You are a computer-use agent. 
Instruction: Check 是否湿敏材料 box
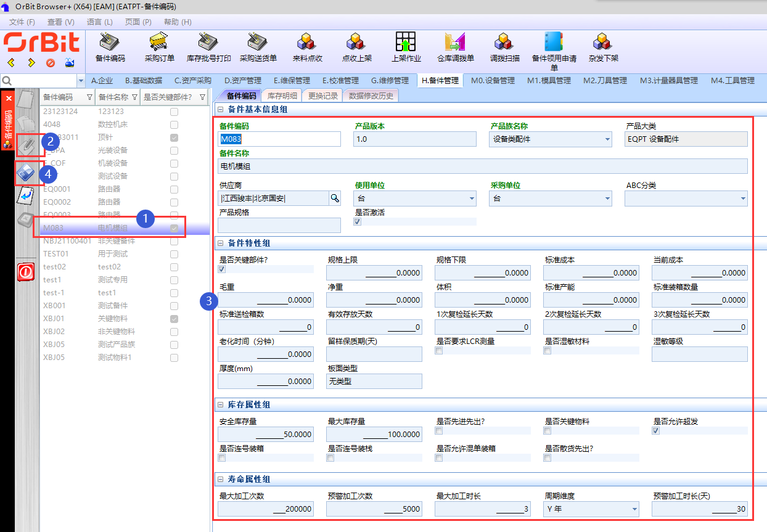coord(547,351)
